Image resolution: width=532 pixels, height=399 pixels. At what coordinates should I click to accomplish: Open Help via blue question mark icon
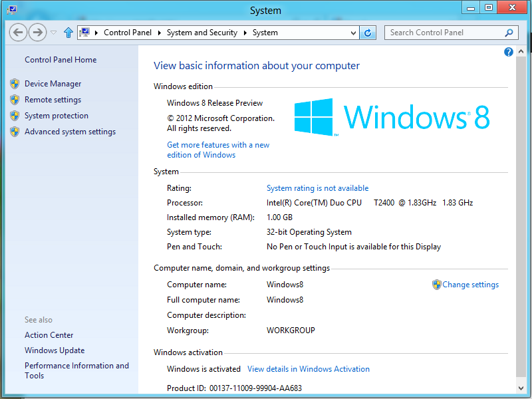[x=509, y=52]
